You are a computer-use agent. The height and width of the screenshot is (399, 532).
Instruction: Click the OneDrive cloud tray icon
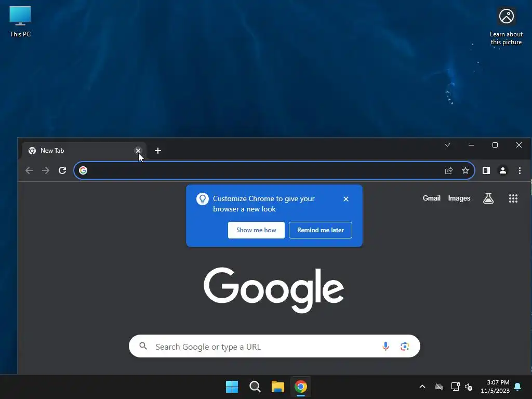(439, 387)
